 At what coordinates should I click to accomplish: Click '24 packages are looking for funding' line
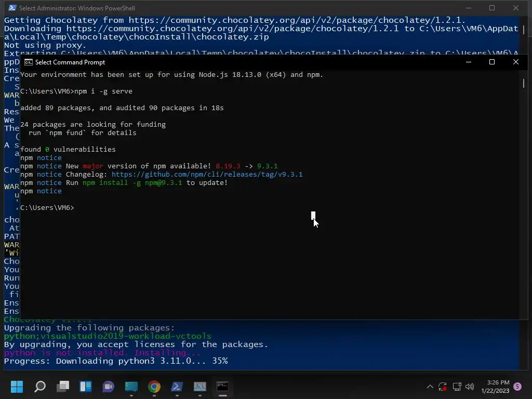point(93,125)
